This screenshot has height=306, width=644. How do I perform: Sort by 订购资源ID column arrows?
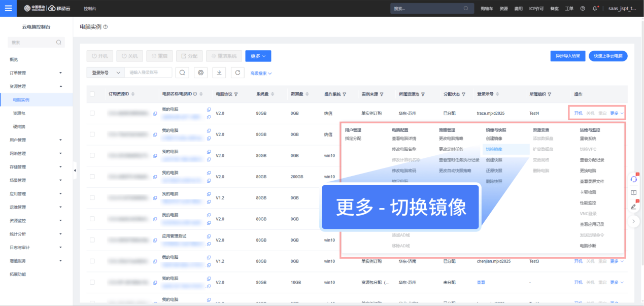tap(133, 94)
